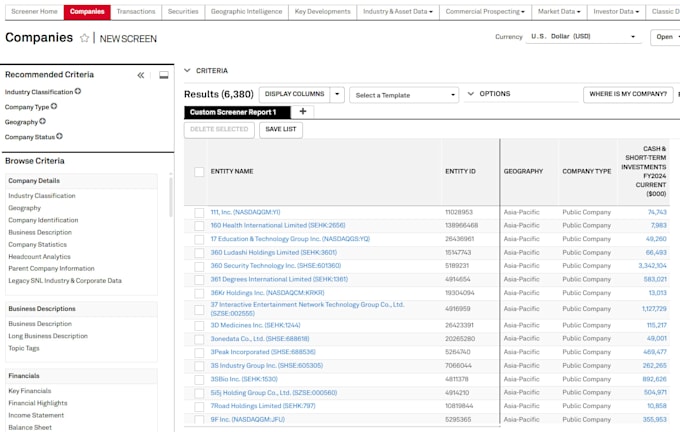Select Company Identification in Browse Criteria
680x432 pixels.
[x=43, y=220]
